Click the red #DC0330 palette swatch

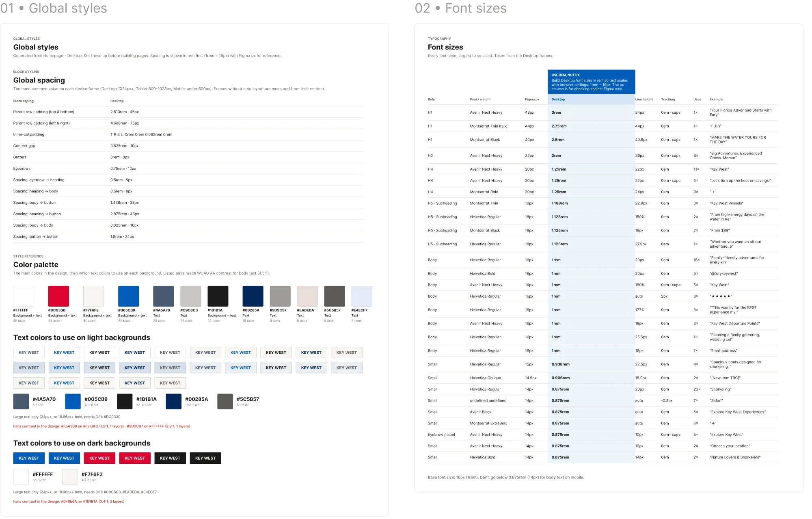(x=58, y=296)
